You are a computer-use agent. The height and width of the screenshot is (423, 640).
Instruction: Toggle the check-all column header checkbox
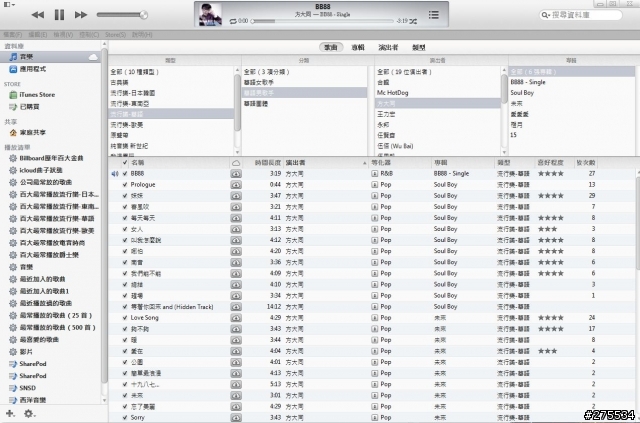click(x=125, y=163)
